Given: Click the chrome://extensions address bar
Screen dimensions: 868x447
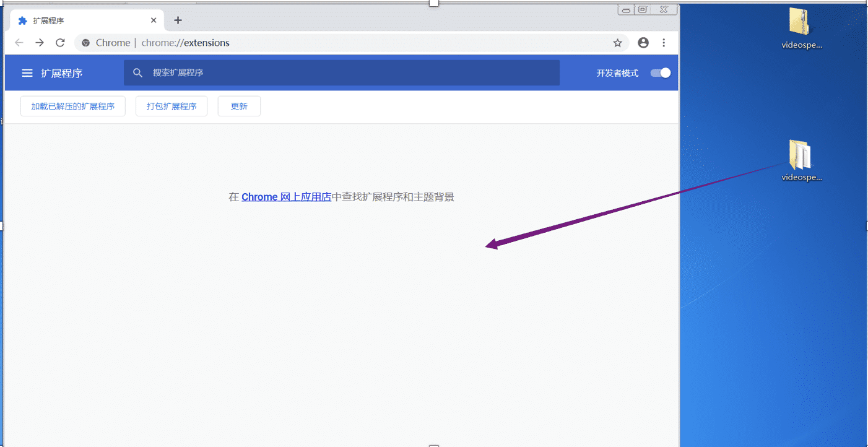Looking at the screenshot, I should (352, 43).
